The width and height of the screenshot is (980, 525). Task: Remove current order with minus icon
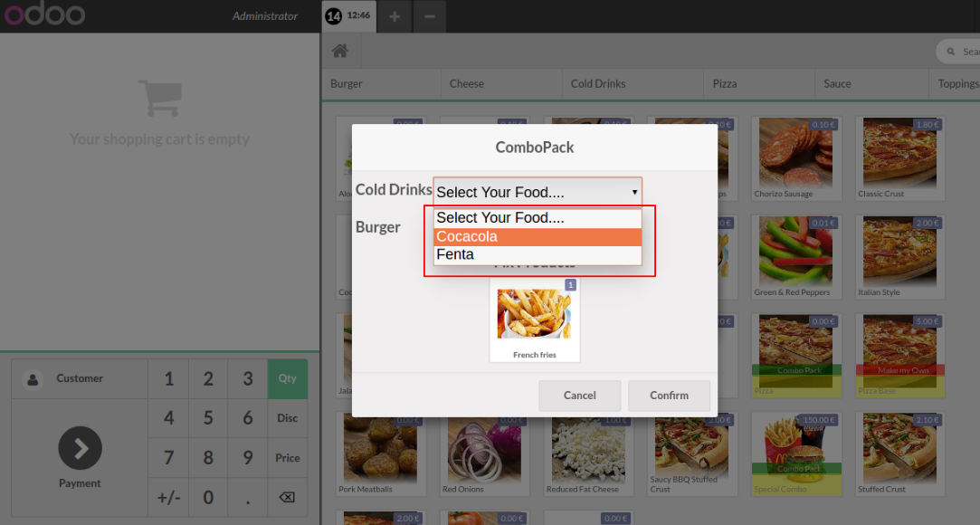click(429, 16)
